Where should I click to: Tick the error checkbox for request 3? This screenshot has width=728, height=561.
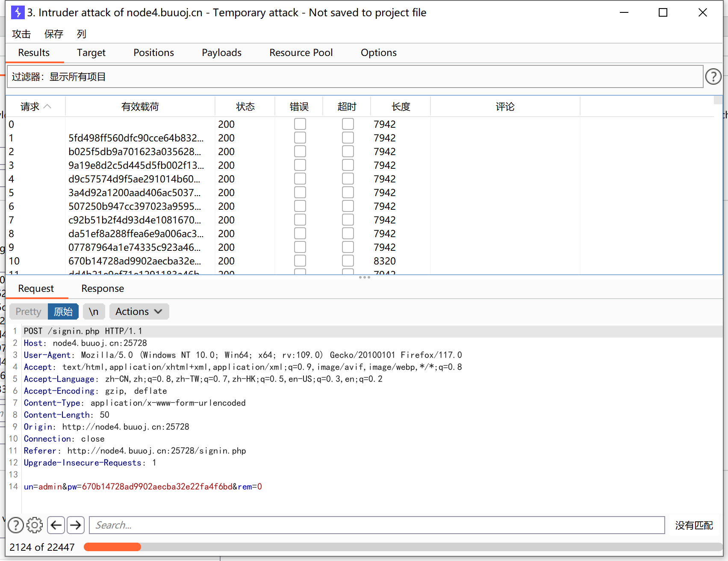[300, 165]
